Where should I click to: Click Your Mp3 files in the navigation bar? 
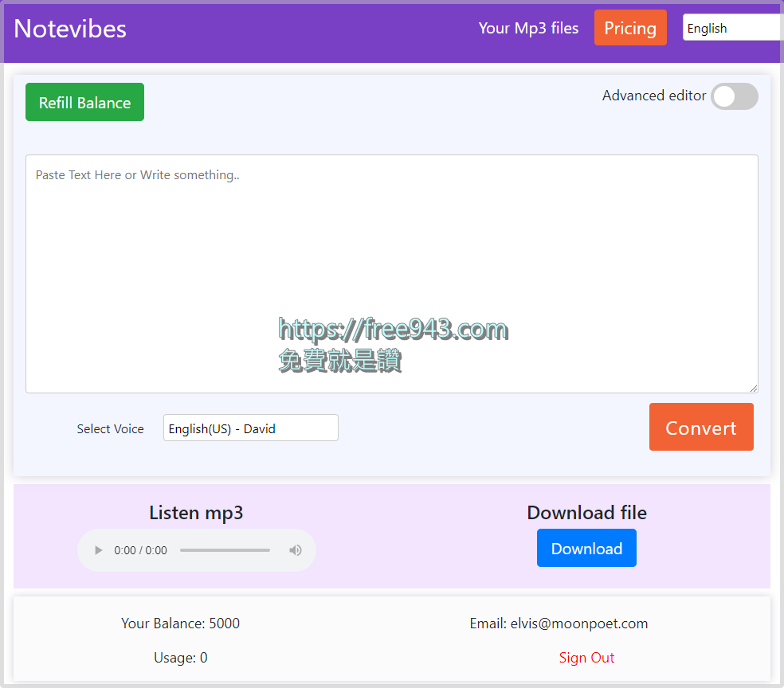(x=528, y=28)
